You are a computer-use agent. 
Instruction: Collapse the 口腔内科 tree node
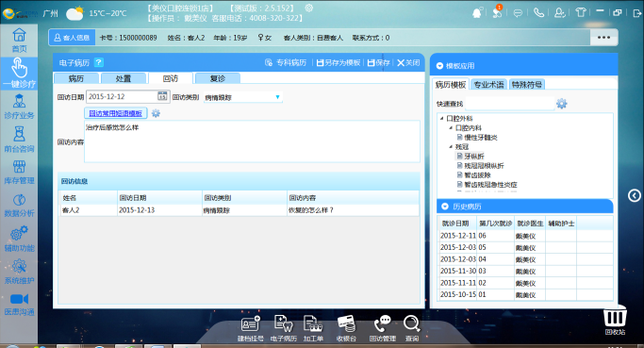tap(451, 127)
